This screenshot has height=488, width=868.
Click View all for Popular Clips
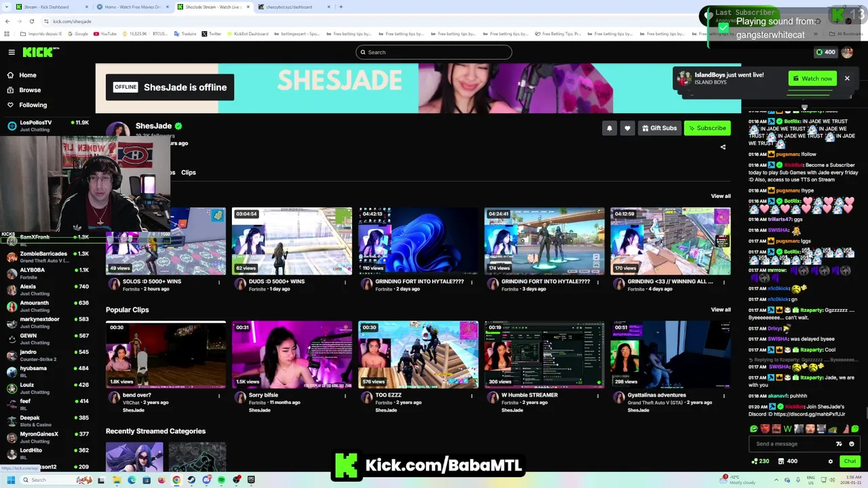[x=721, y=310]
